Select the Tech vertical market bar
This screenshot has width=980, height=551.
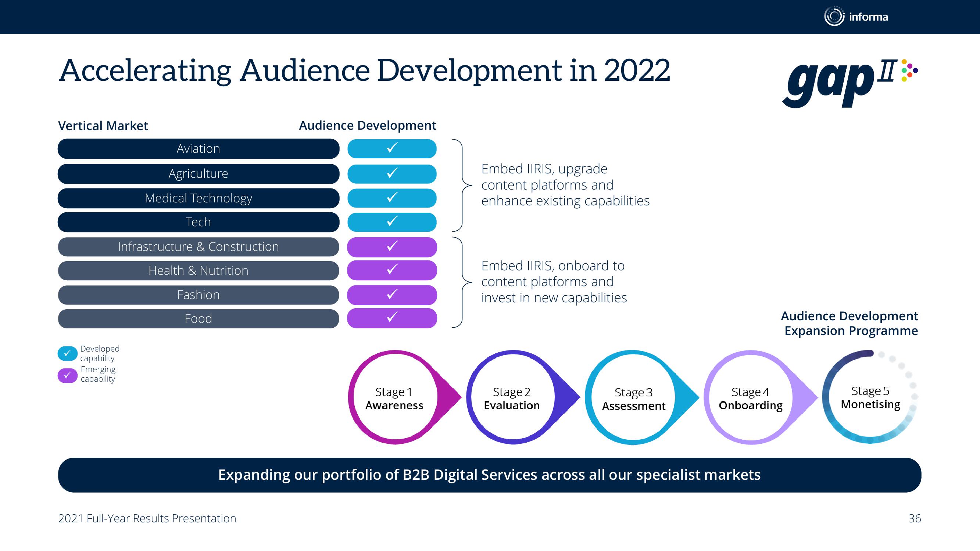198,222
